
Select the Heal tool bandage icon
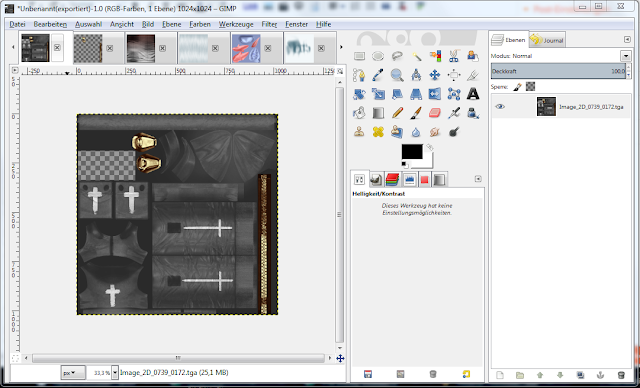(x=378, y=132)
